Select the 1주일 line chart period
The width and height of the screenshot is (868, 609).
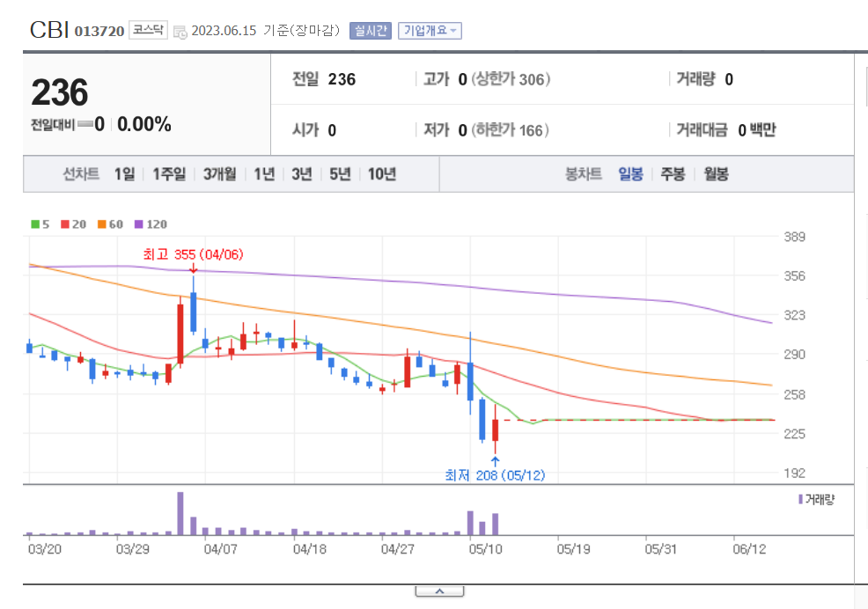click(169, 174)
